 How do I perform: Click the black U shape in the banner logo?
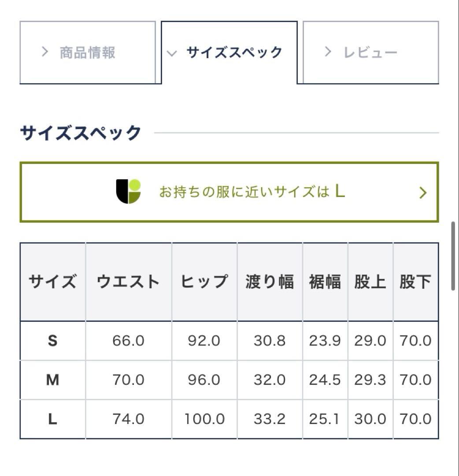[x=122, y=192]
